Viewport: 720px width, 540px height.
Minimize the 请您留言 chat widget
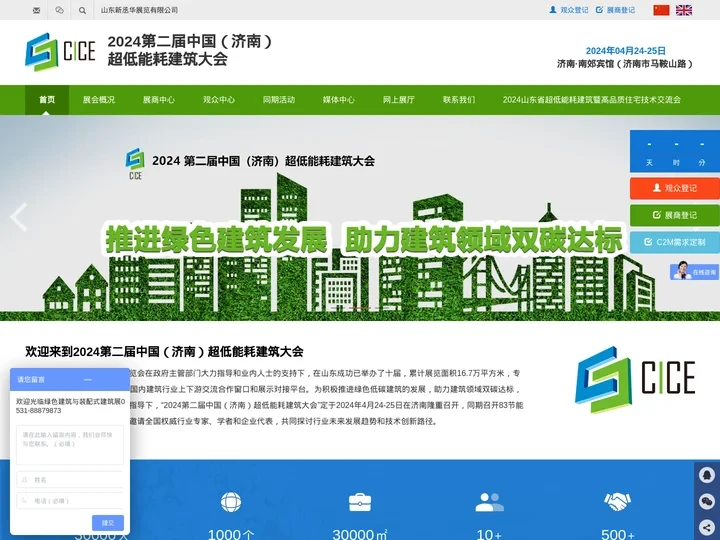pyautogui.click(x=88, y=380)
